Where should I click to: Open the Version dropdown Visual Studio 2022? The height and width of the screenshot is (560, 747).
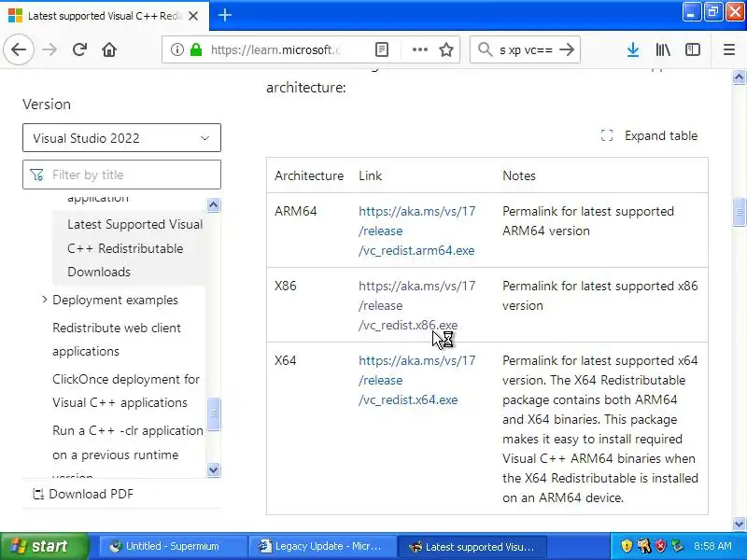pyautogui.click(x=121, y=138)
